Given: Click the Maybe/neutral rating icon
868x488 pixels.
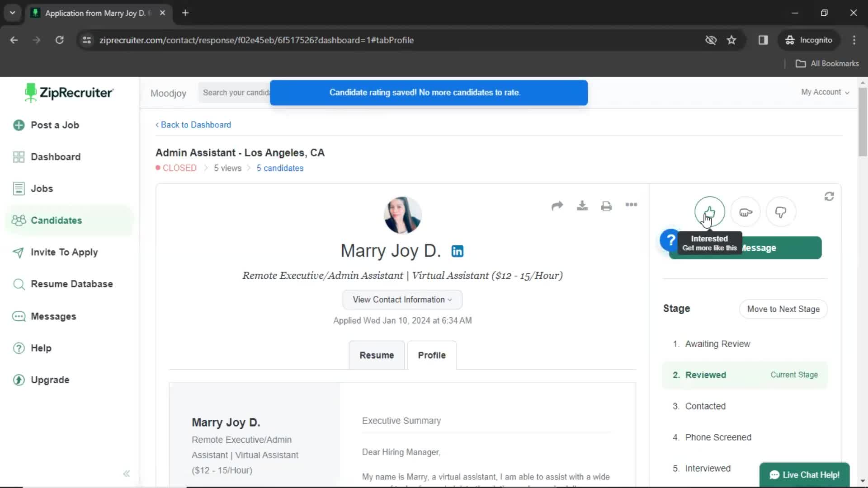Looking at the screenshot, I should (745, 212).
